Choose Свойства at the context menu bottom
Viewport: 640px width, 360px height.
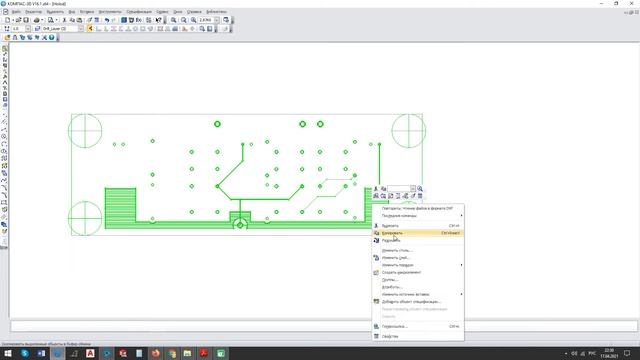click(x=418, y=336)
